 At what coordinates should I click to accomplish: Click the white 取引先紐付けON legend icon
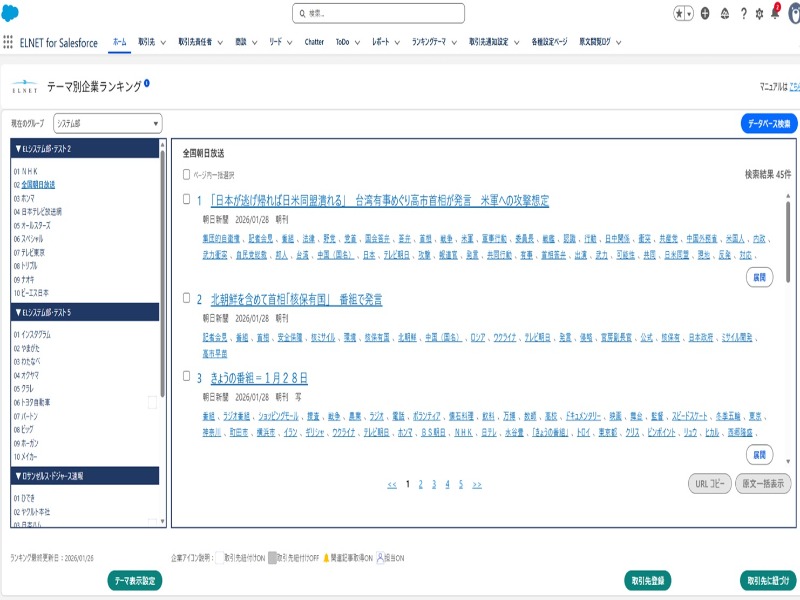pos(219,558)
